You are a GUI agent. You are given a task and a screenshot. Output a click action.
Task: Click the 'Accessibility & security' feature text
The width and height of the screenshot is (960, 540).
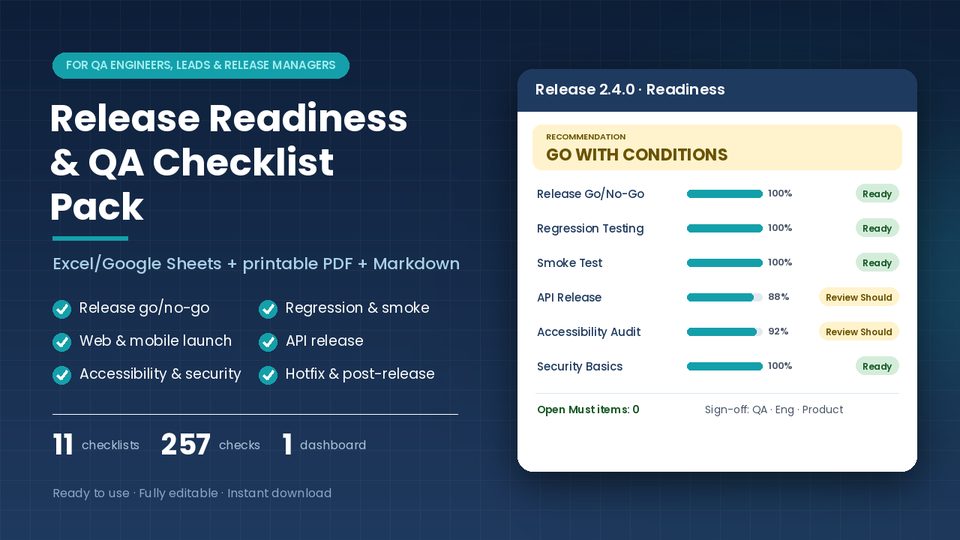(160, 373)
